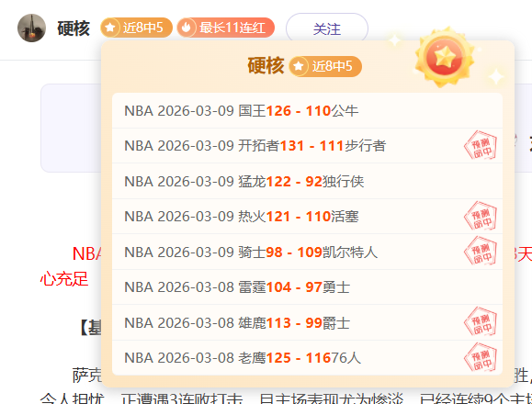
Task: Click flame icon in 最长11连红 badge
Action: [x=187, y=28]
